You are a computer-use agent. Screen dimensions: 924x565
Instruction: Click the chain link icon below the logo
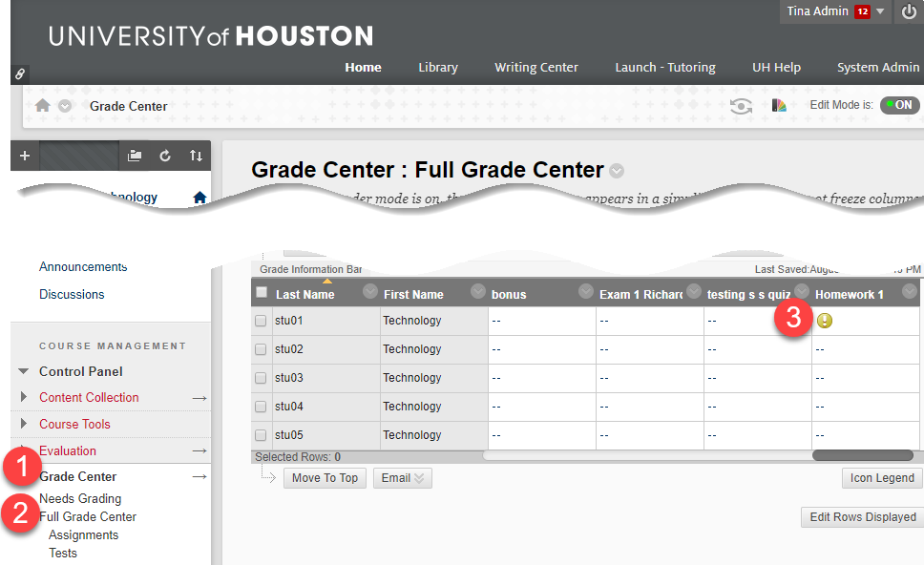tap(19, 74)
